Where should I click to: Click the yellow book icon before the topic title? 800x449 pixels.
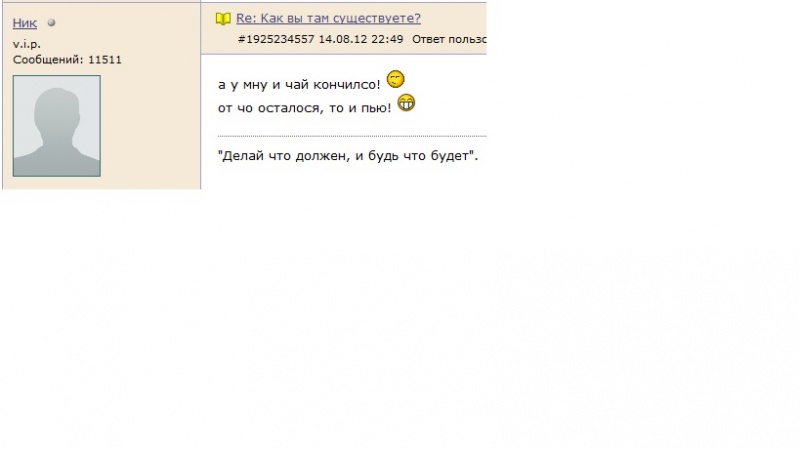(x=223, y=19)
